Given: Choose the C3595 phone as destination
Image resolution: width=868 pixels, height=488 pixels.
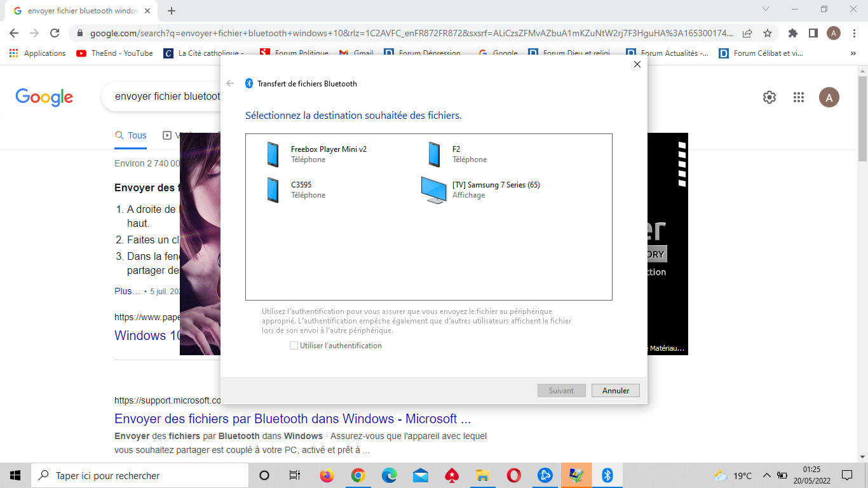Looking at the screenshot, I should [295, 190].
